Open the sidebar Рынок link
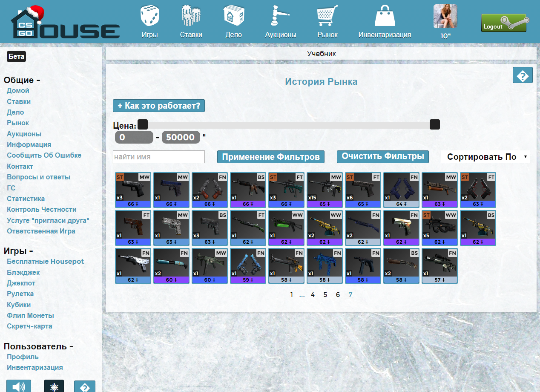 18,123
